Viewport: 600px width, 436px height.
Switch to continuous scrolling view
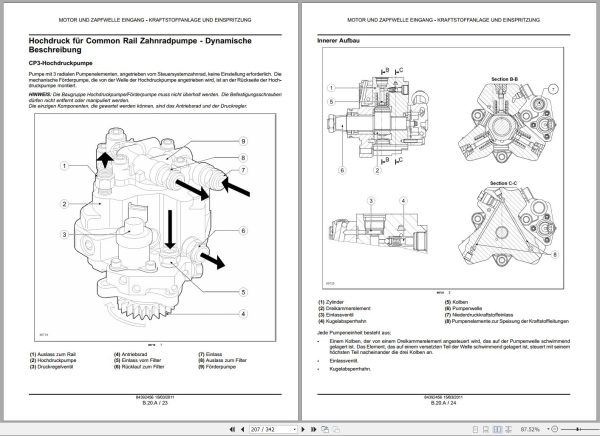point(486,429)
